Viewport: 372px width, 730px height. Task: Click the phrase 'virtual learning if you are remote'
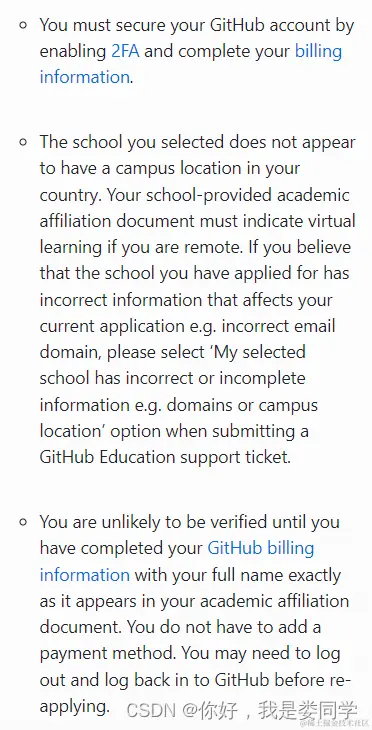(196, 234)
